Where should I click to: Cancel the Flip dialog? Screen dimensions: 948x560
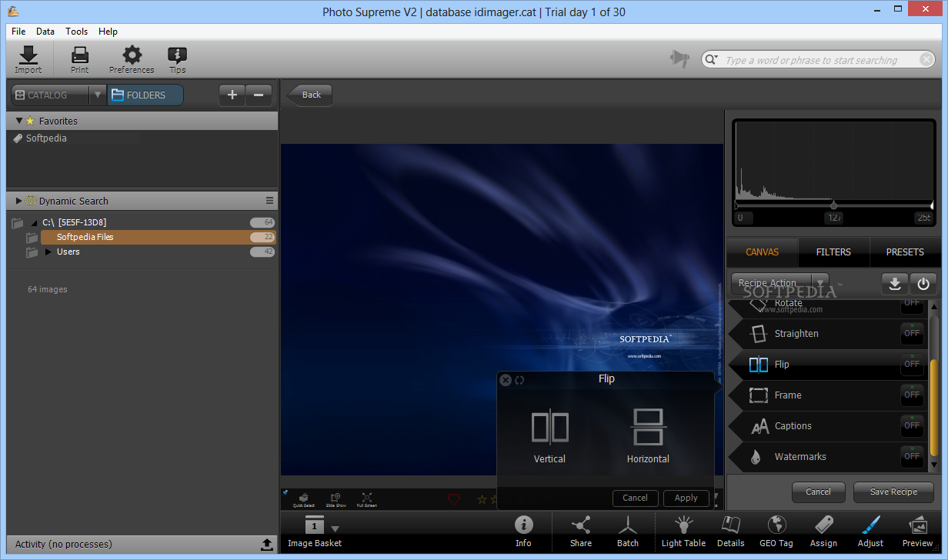coord(635,498)
